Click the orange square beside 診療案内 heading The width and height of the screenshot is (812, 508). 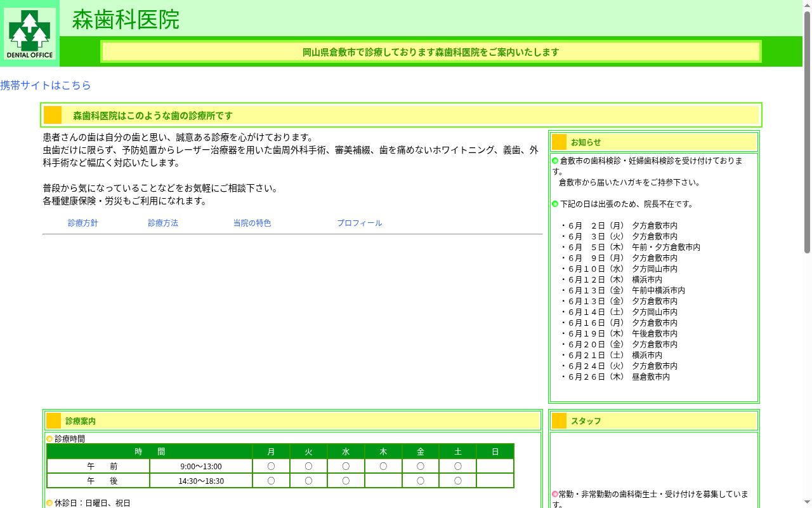point(53,421)
